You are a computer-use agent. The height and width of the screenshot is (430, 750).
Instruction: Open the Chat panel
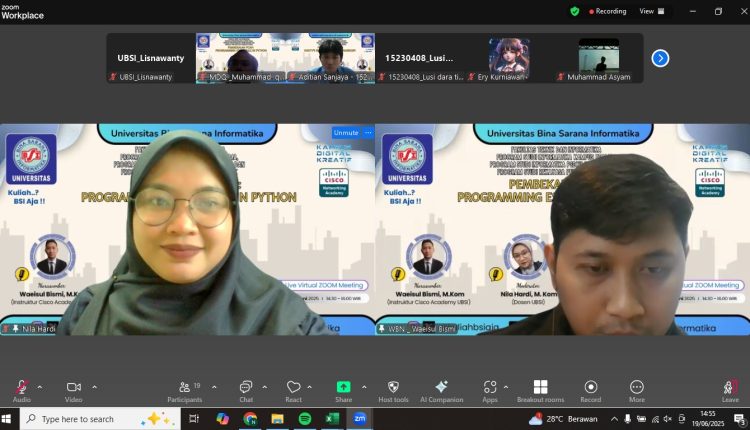[x=246, y=391]
